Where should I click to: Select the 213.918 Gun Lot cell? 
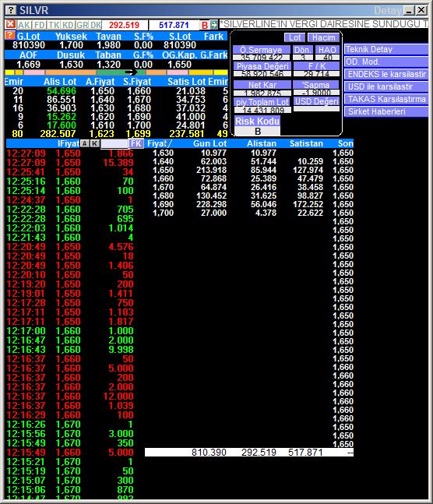tap(212, 170)
